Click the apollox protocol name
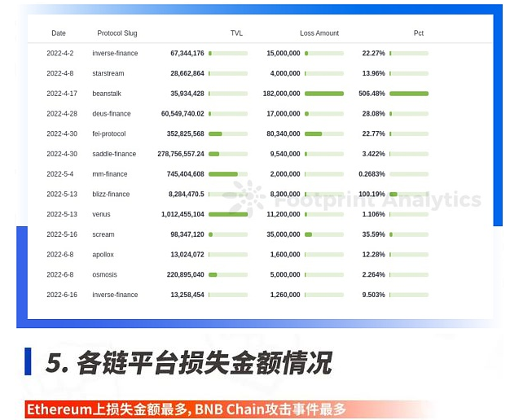Viewport: 510px width, 420px height. (x=103, y=255)
